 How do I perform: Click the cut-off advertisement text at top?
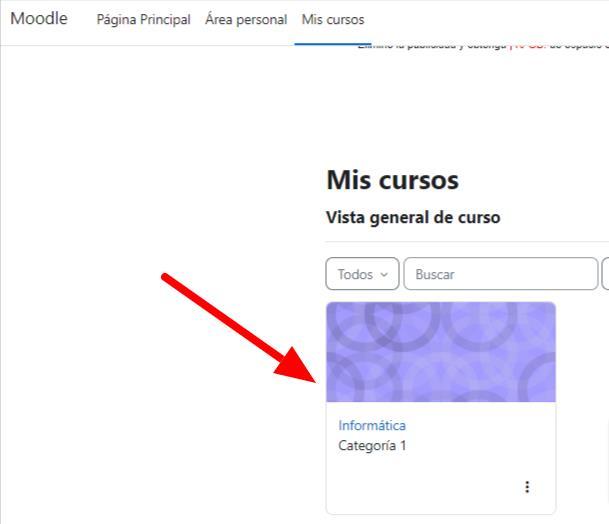[483, 47]
